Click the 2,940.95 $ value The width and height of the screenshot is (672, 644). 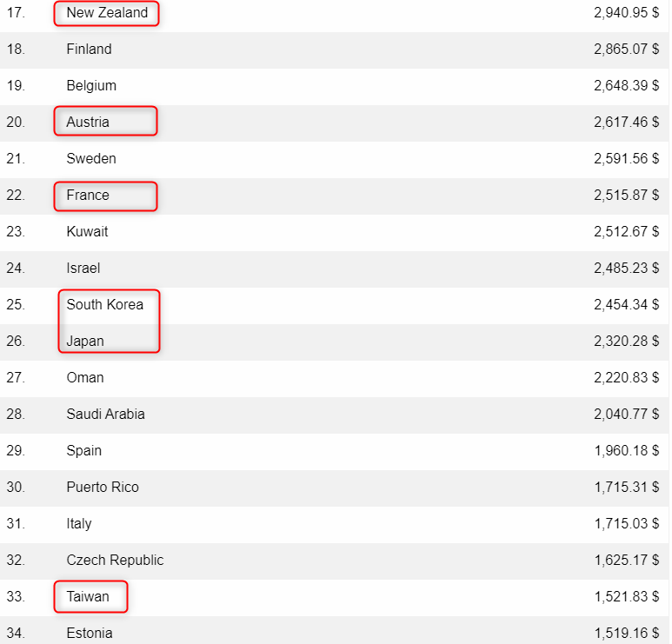point(626,13)
